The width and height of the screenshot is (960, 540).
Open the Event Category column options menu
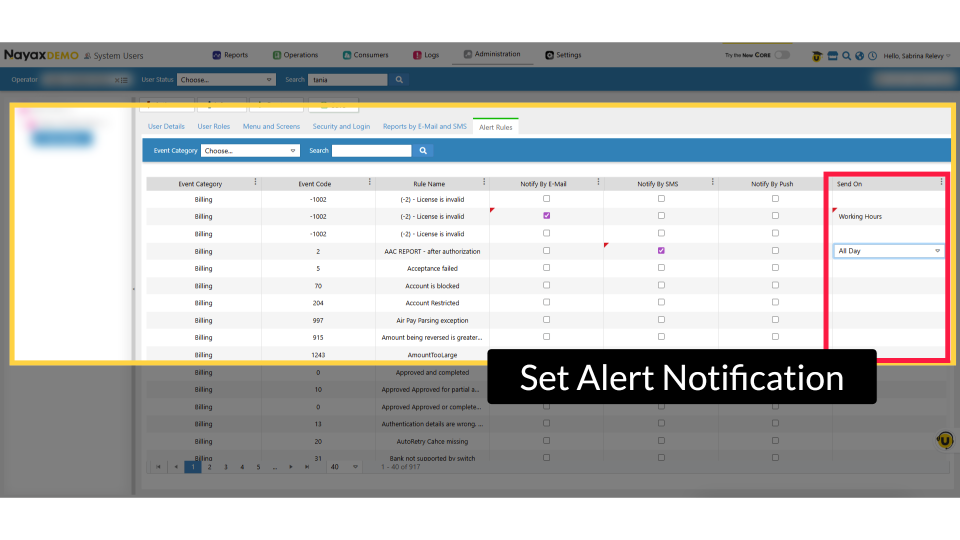[x=255, y=183]
